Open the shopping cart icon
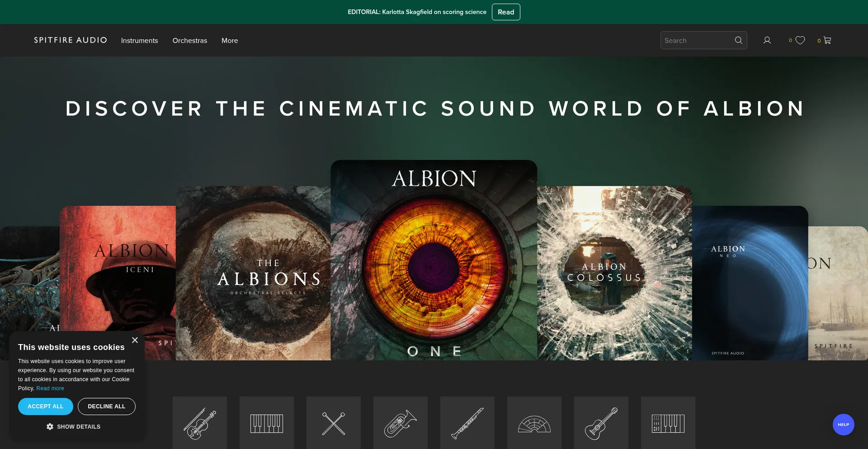Viewport: 868px width, 449px height. [x=827, y=40]
